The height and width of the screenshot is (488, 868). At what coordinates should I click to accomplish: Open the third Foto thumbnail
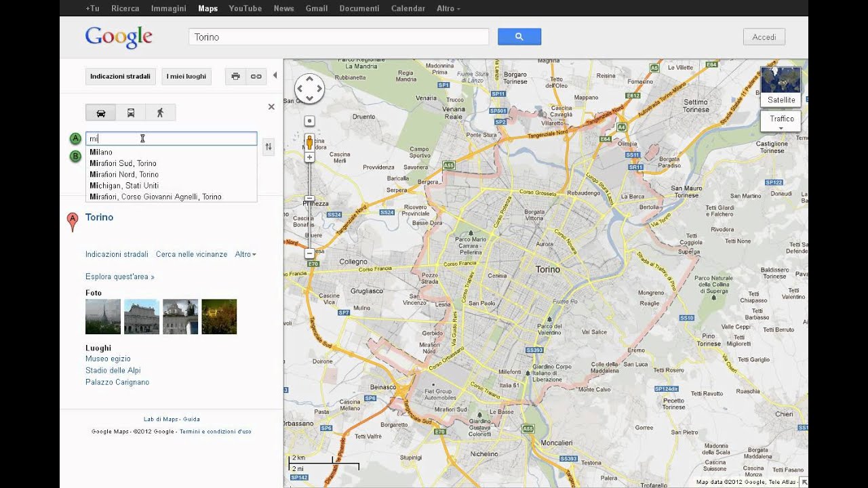pyautogui.click(x=180, y=317)
